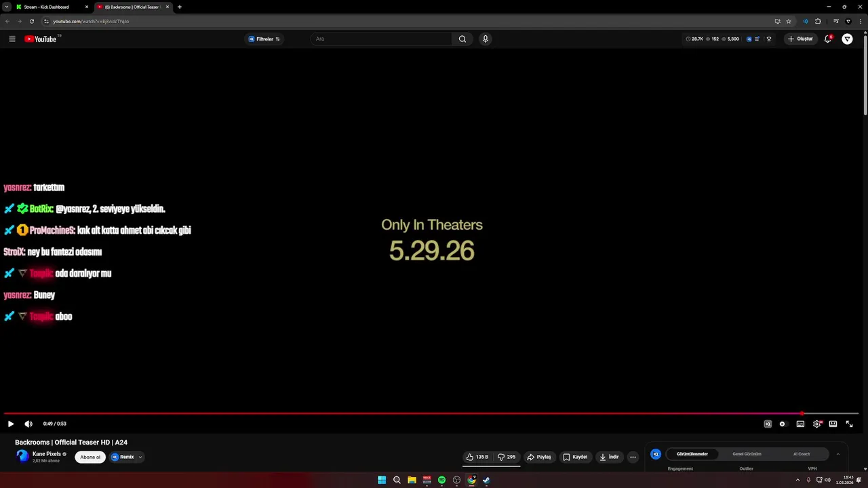This screenshot has height=488, width=868.
Task: Click the 0:49 / 0:53 time display
Action: pos(55,424)
